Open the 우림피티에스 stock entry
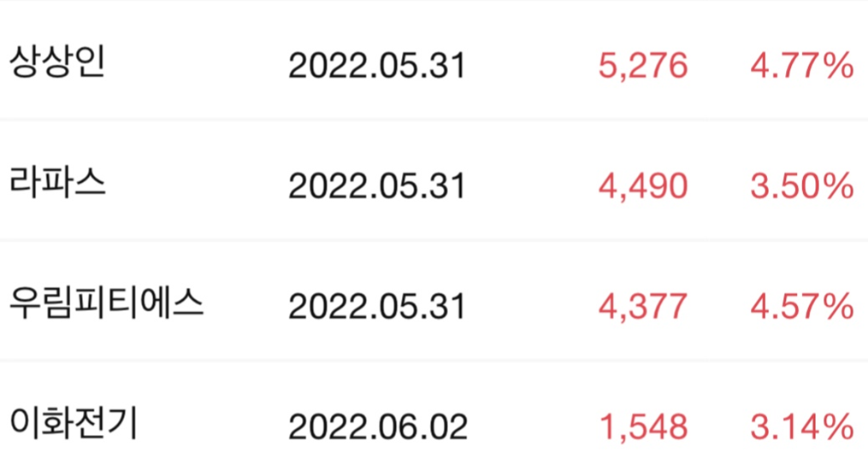 (106, 305)
